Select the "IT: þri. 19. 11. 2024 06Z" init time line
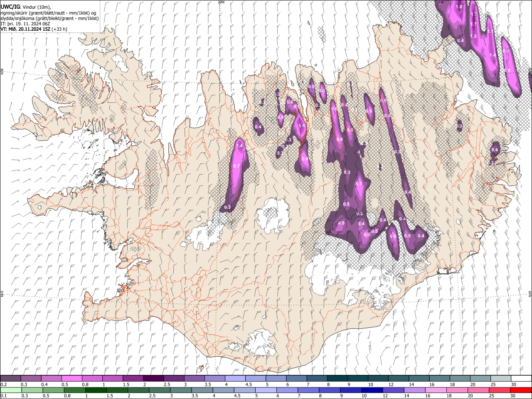532x399 pixels. [x=25, y=24]
